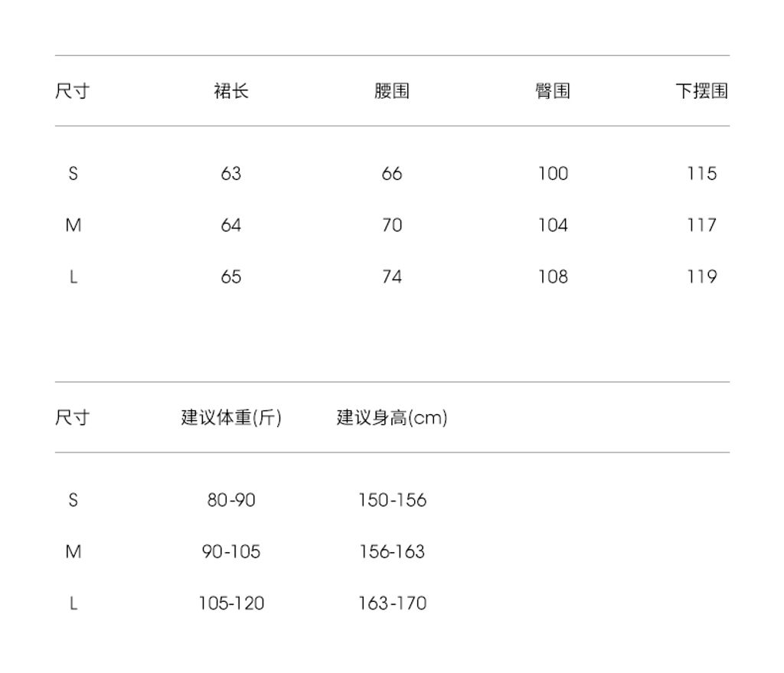Select the 臀围 column header
784x673 pixels.
(x=552, y=91)
